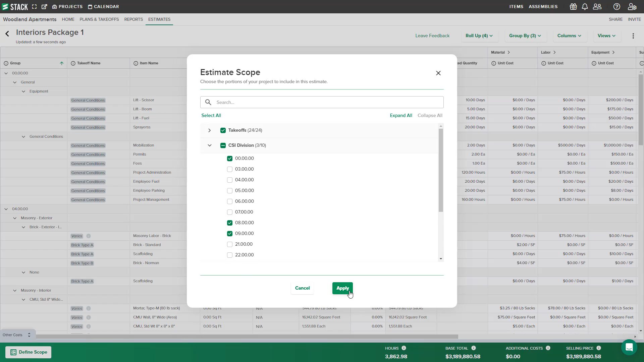Click the back arrow next to Interiors Package 1

[x=7, y=34]
